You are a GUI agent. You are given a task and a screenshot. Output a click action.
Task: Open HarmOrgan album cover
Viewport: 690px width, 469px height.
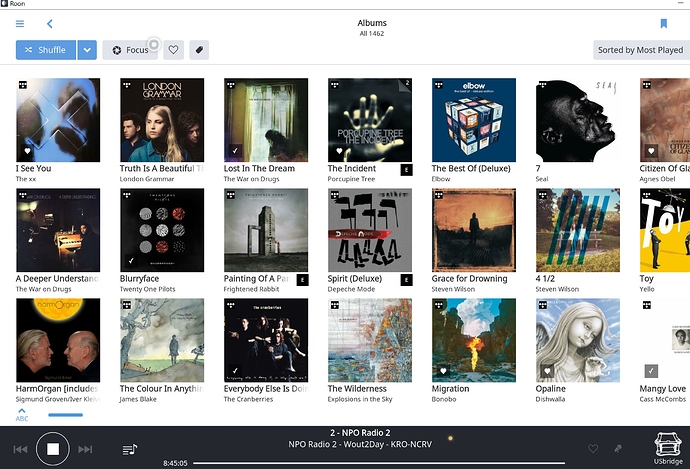[58, 340]
